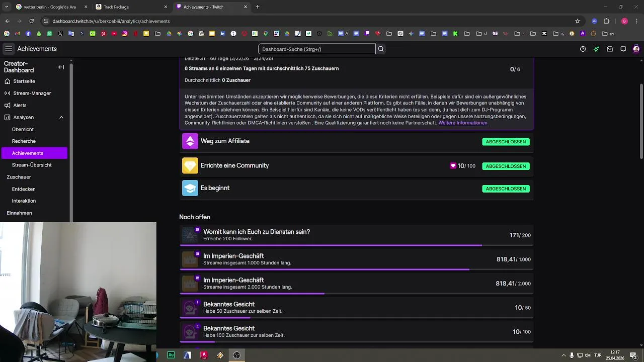644x362 pixels.
Task: Open the bookmarks folder labeled ev
Action: 608,34
